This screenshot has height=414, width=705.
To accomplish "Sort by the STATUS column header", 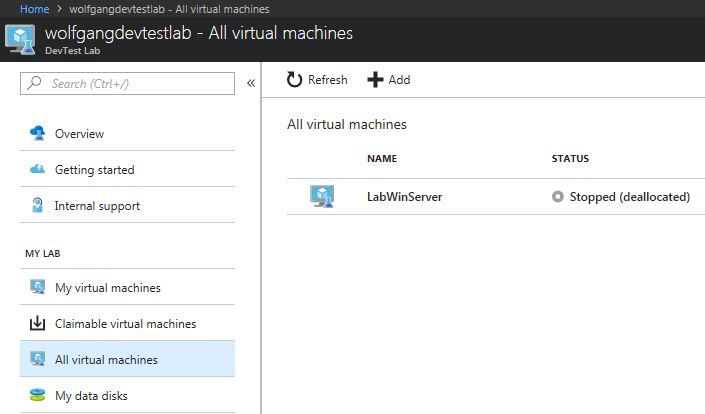I will (570, 158).
